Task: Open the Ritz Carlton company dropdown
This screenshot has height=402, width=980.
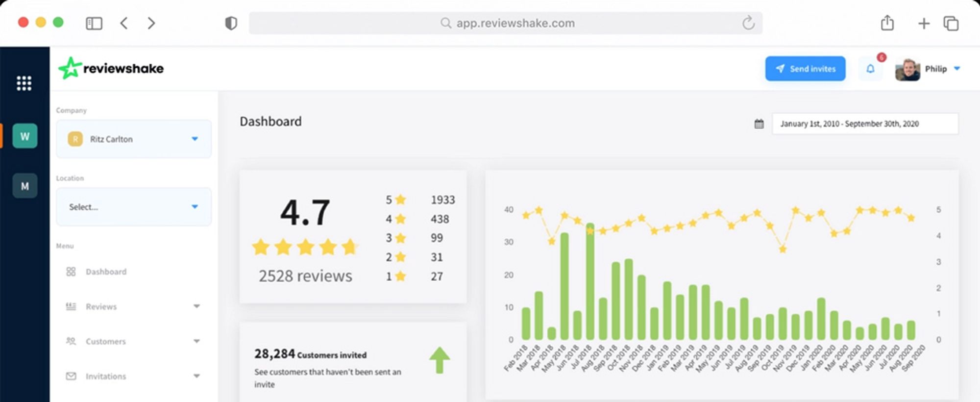Action: click(x=134, y=139)
